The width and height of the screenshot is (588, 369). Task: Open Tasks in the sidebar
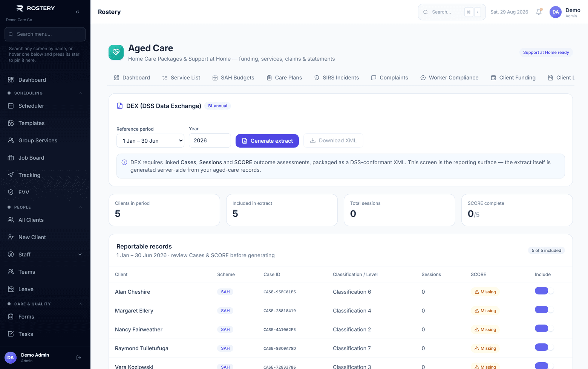point(45,334)
